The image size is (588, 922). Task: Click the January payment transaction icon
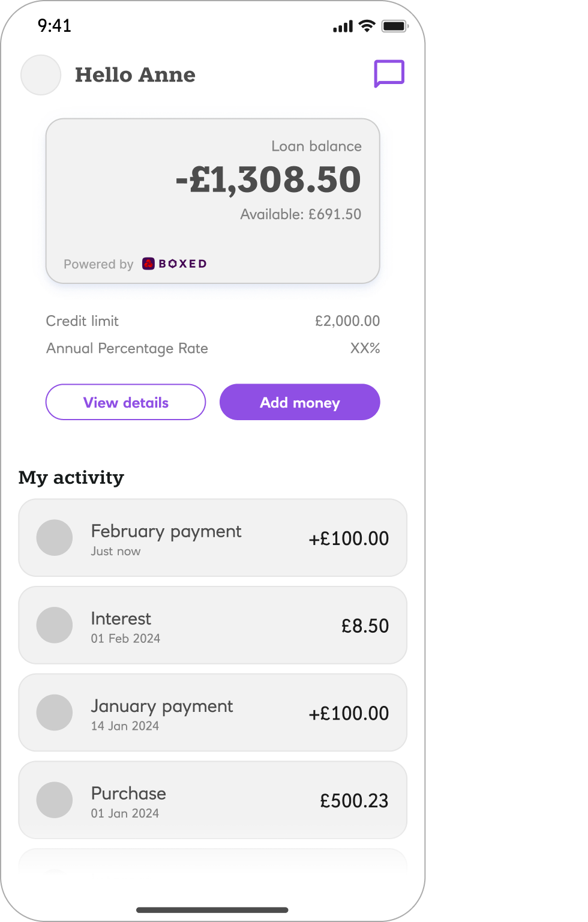pyautogui.click(x=55, y=713)
